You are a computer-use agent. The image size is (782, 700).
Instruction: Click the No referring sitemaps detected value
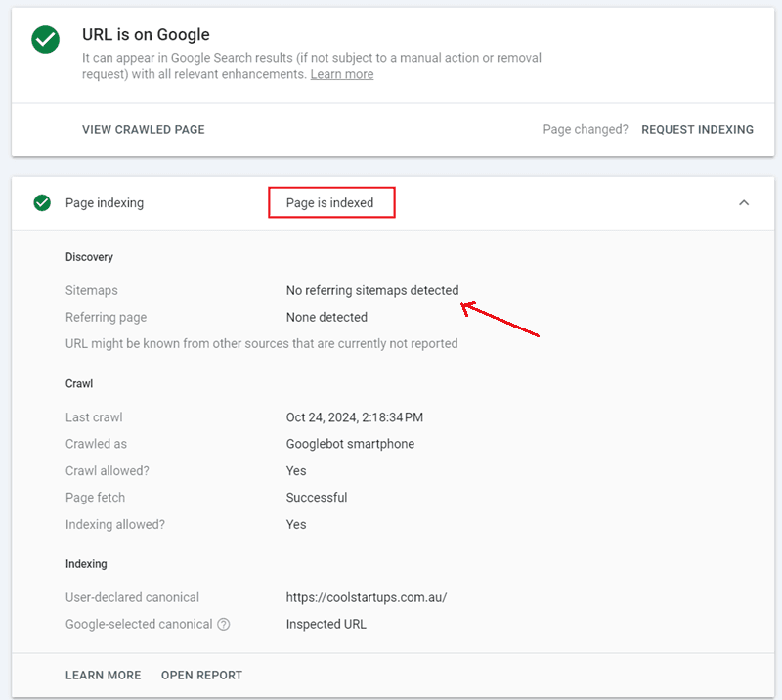click(371, 290)
